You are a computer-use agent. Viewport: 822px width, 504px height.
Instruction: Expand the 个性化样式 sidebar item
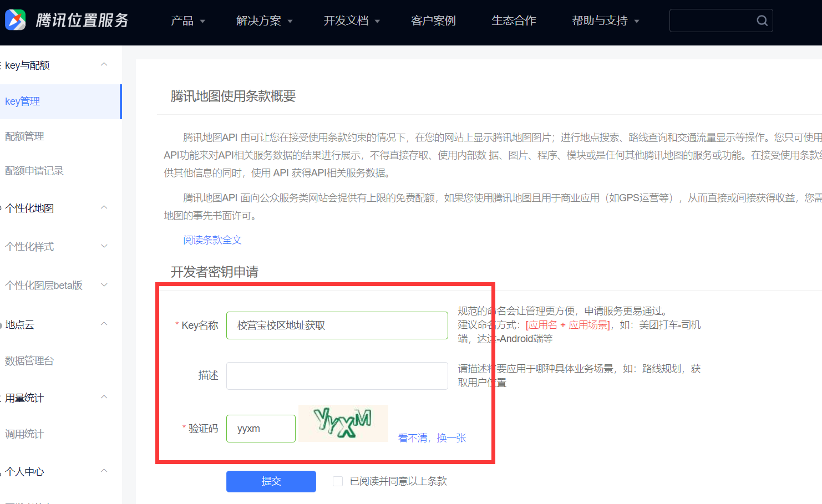tap(104, 246)
